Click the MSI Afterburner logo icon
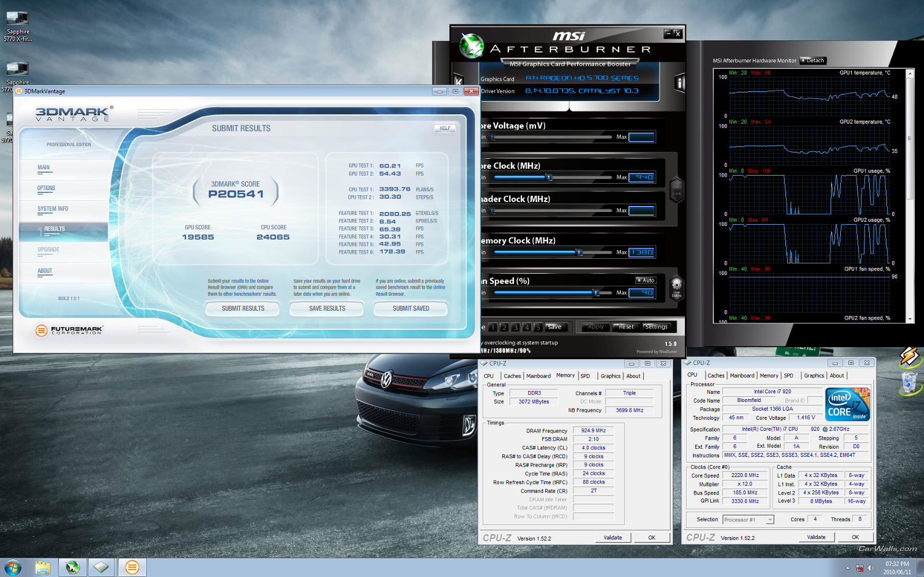 (471, 46)
